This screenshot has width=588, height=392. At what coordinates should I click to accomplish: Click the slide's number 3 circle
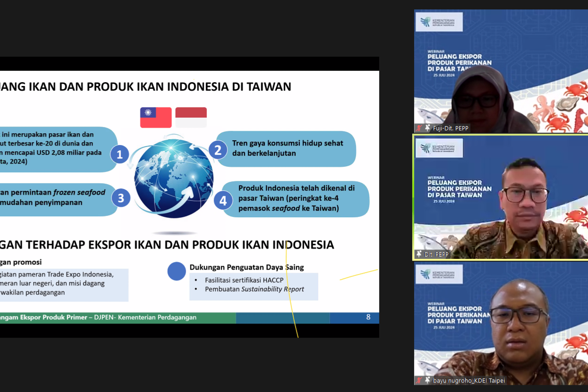point(121,198)
